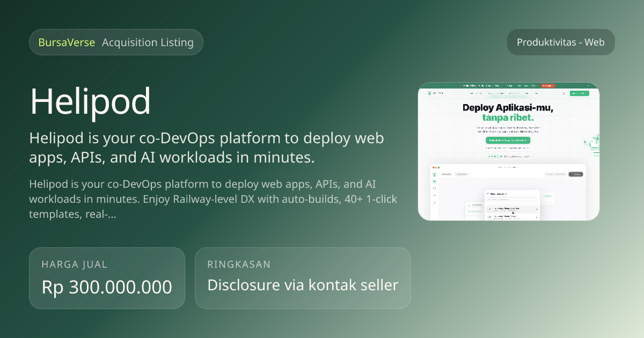Image resolution: width=644 pixels, height=338 pixels.
Task: Click green tanpa ribet text in preview
Action: tap(508, 117)
